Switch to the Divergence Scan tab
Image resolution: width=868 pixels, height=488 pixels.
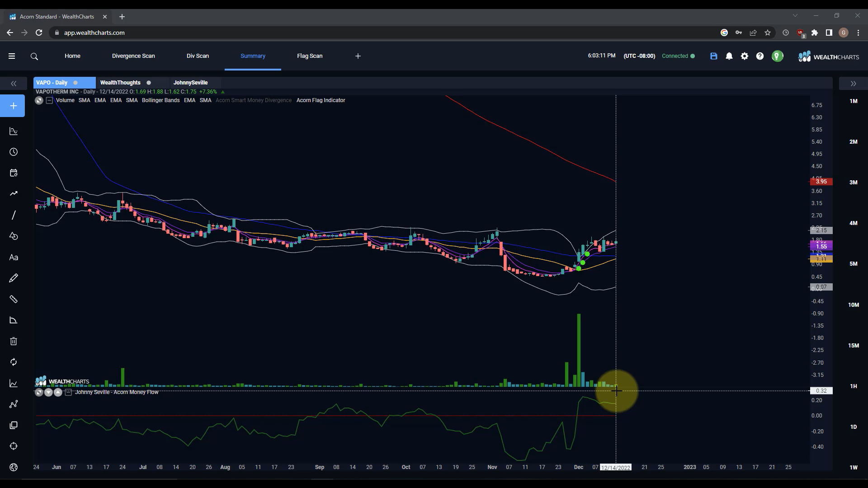(133, 56)
